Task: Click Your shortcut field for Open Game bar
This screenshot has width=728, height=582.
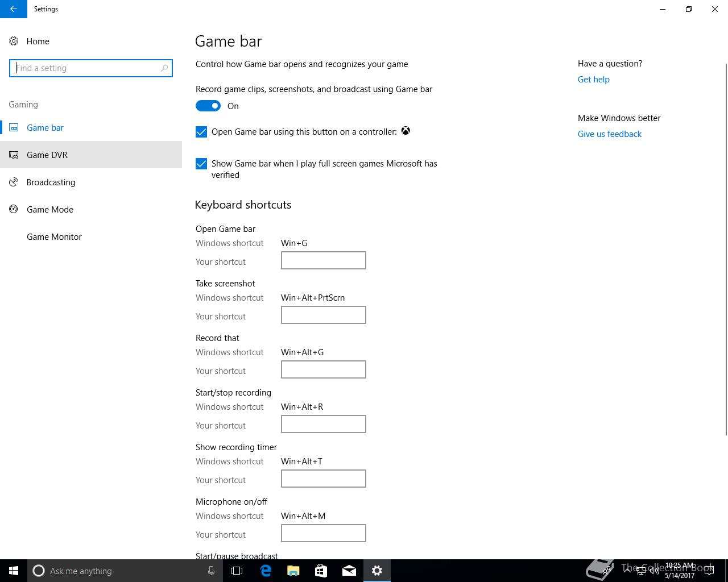Action: (324, 260)
